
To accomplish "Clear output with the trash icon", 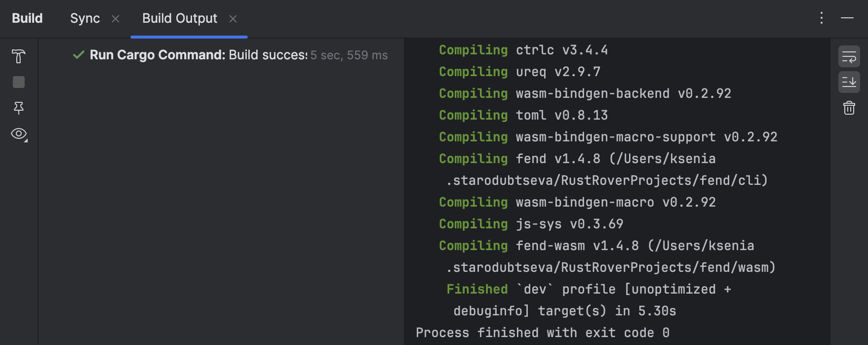I will 849,108.
